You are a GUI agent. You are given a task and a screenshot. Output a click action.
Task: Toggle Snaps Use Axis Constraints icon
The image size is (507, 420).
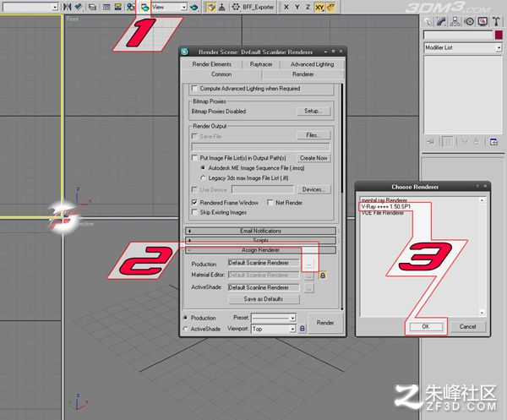tap(330, 7)
